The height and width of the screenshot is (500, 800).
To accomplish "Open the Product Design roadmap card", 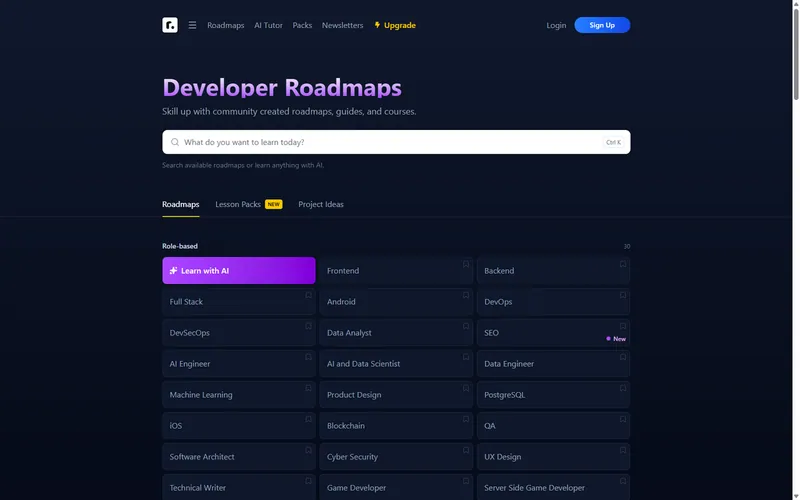I will (x=396, y=395).
